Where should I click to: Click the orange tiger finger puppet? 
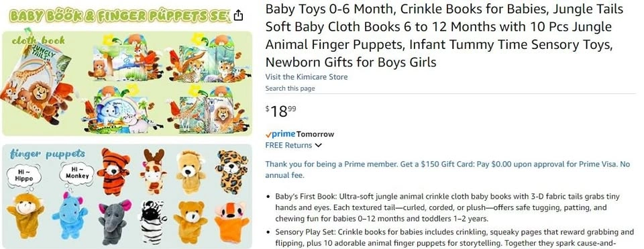coord(113,171)
